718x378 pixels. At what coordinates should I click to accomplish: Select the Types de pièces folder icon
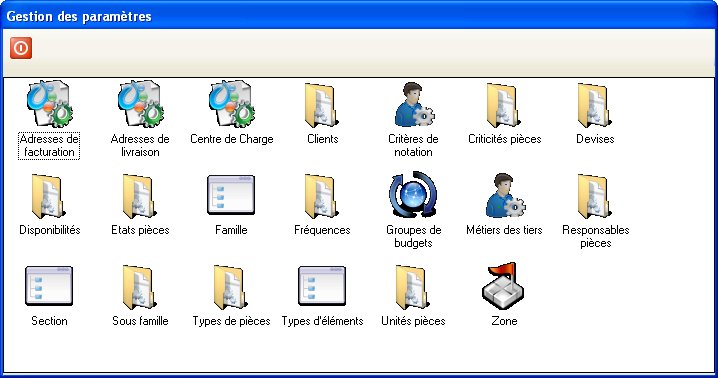[231, 288]
